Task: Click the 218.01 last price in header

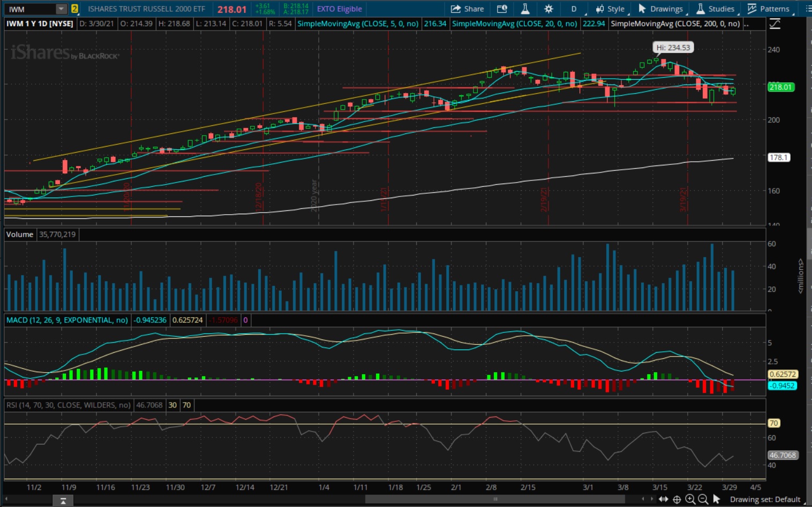Action: click(231, 9)
